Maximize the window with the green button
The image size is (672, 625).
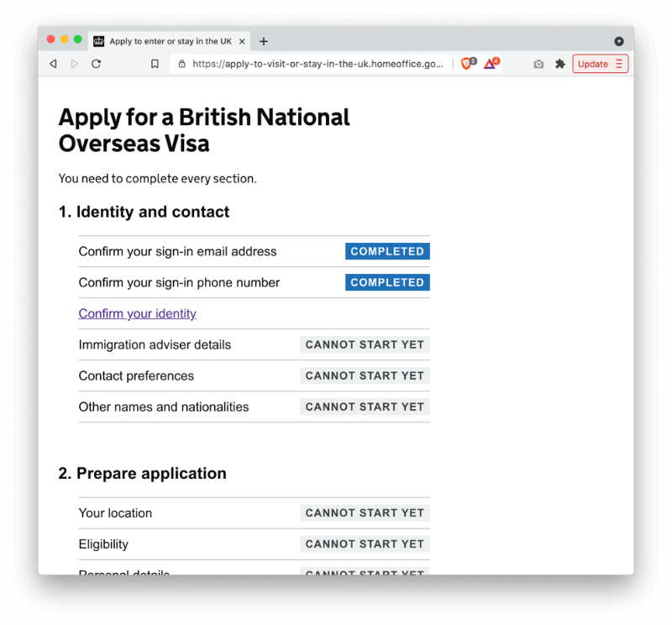pos(77,39)
